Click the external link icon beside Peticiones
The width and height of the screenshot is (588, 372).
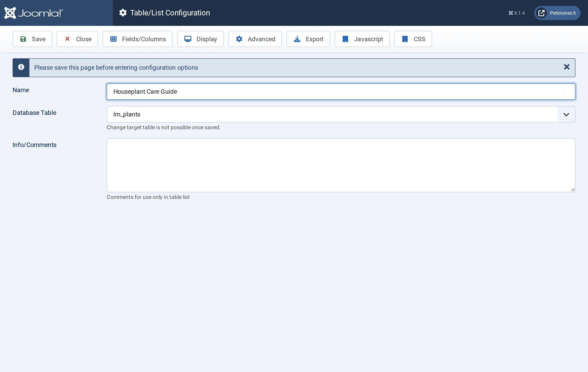click(541, 13)
